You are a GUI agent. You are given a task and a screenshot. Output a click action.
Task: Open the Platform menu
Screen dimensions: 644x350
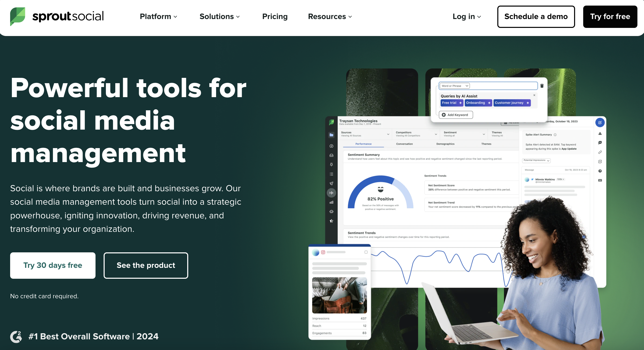click(158, 16)
